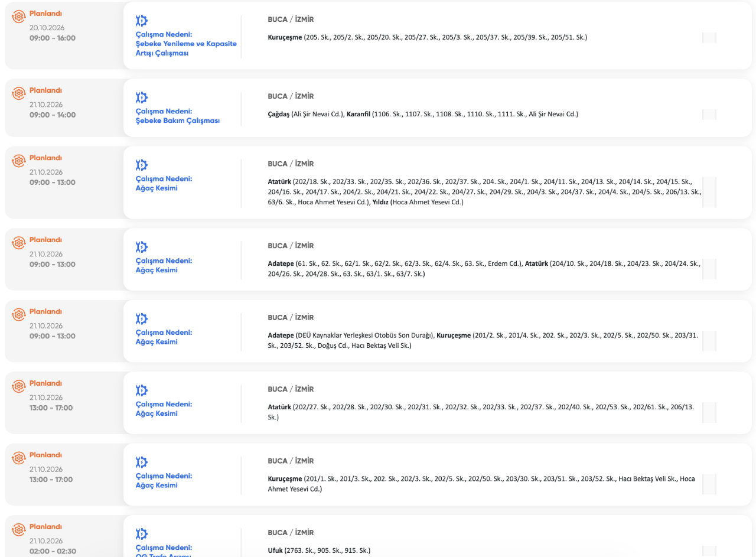This screenshot has width=756, height=557.
Task: Click the Planlandı status icon beside 20.10.2026
Action: pos(19,17)
